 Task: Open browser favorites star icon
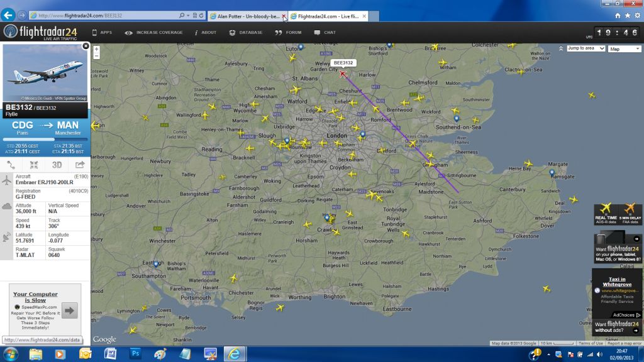[x=628, y=16]
